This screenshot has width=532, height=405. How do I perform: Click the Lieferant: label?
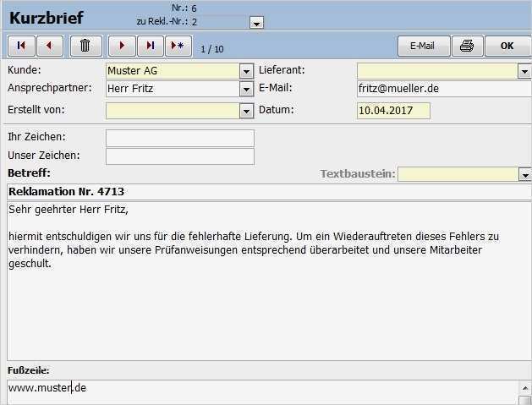coord(282,70)
